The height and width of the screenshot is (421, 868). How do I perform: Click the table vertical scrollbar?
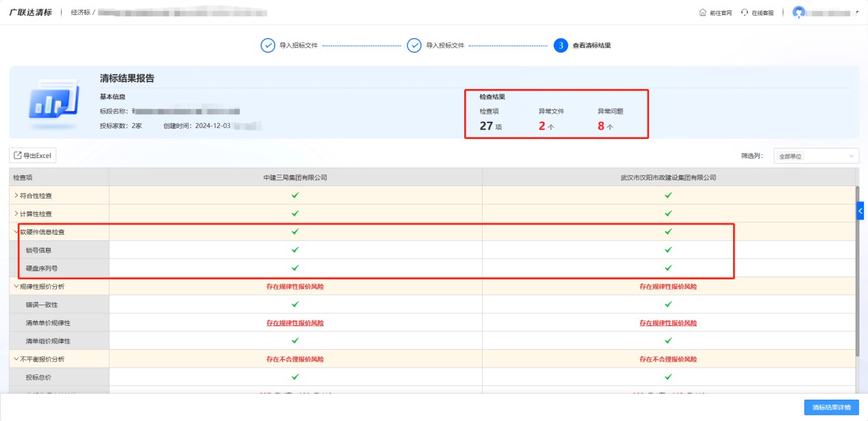tap(857, 270)
